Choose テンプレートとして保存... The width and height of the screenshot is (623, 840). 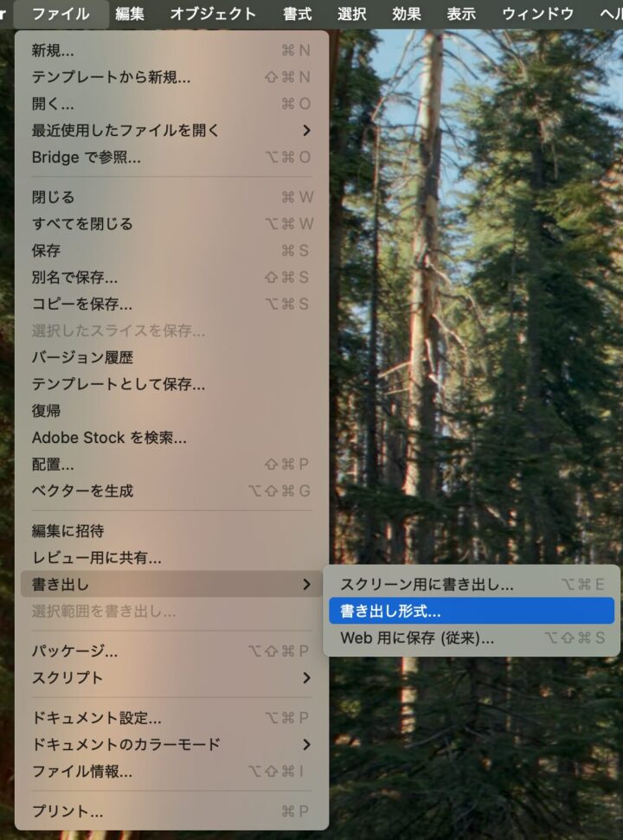[x=171, y=384]
